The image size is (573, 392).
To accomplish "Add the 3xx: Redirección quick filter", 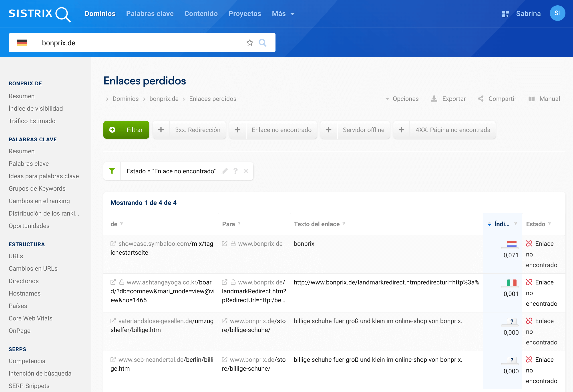I will pos(161,130).
